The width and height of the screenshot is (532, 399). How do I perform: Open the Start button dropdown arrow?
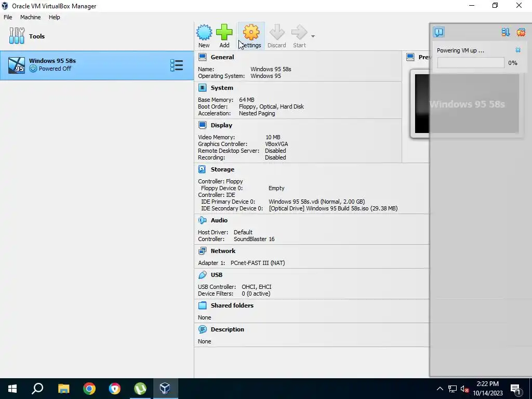click(313, 36)
